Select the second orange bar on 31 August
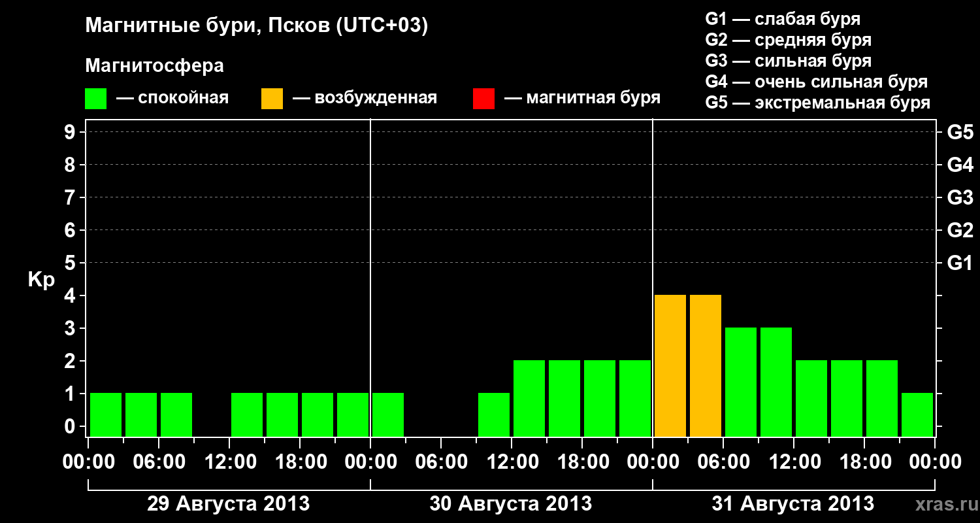Image resolution: width=980 pixels, height=523 pixels. coord(706,365)
